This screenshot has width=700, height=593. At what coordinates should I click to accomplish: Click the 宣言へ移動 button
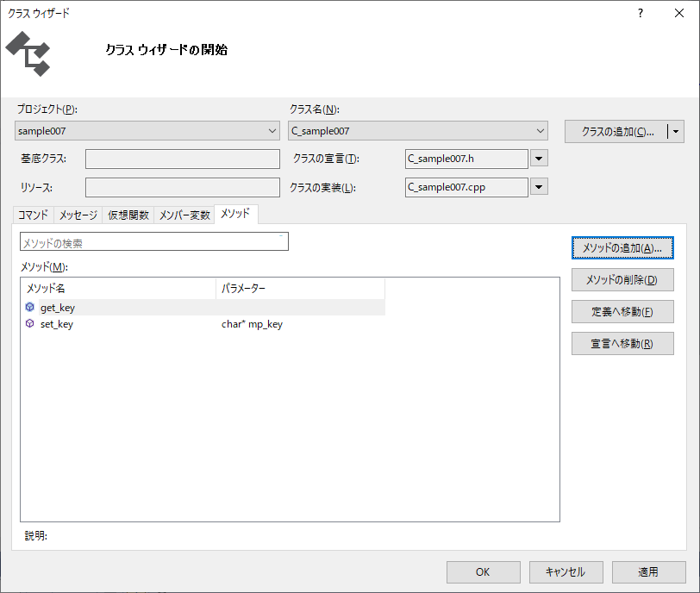click(x=622, y=344)
